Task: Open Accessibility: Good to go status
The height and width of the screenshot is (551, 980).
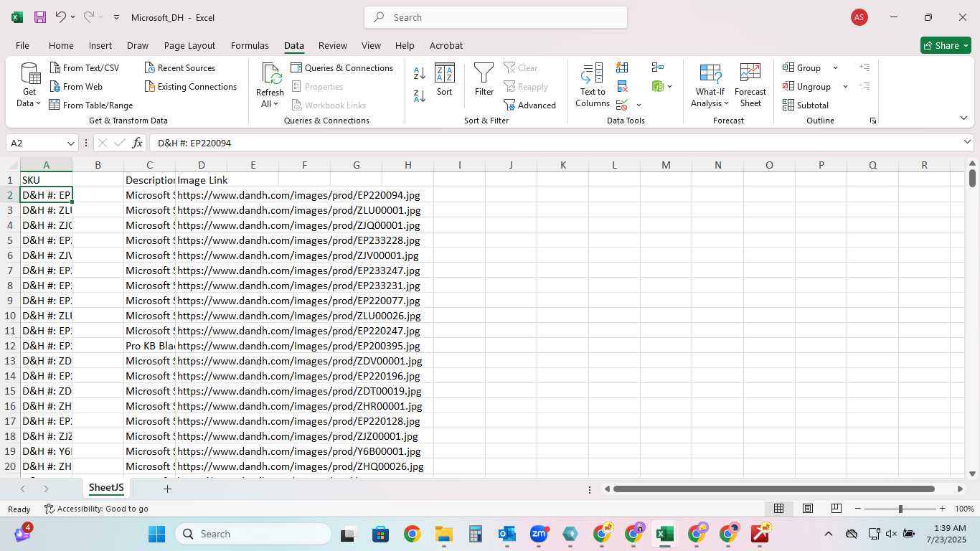Action: [96, 509]
